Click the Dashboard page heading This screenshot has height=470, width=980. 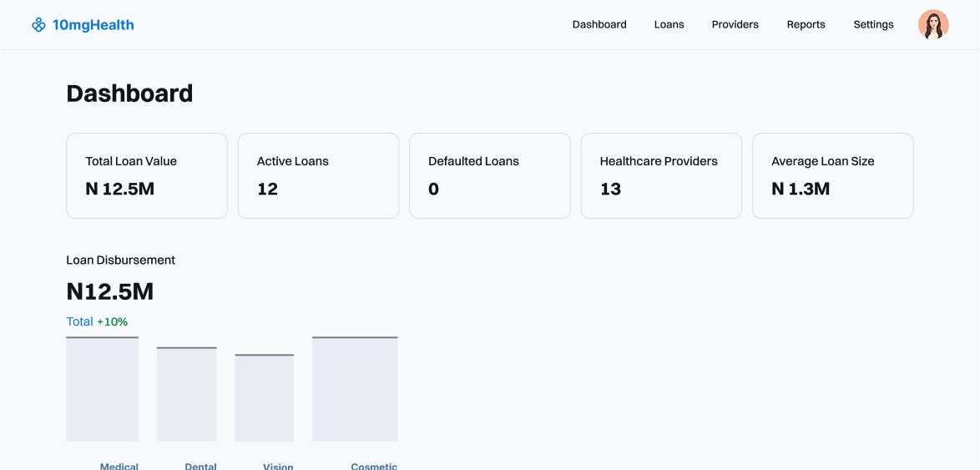tap(129, 93)
